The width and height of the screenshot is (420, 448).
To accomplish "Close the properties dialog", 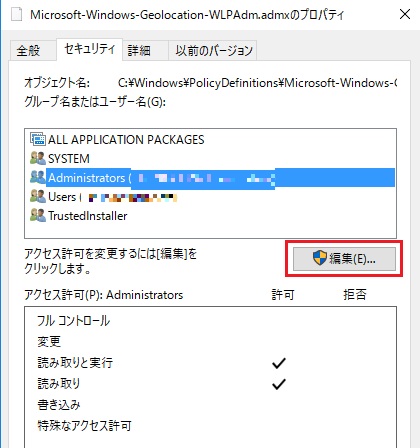I will (x=405, y=14).
